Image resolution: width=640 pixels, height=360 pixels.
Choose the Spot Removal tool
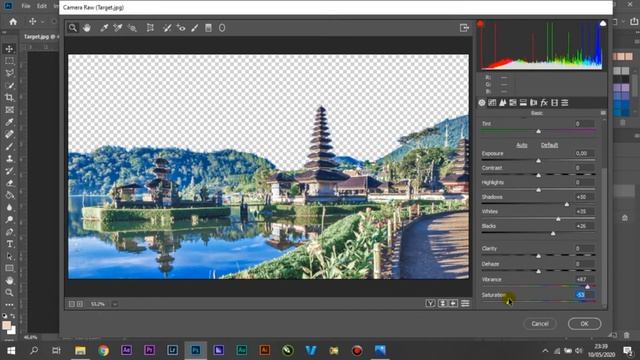(x=167, y=28)
